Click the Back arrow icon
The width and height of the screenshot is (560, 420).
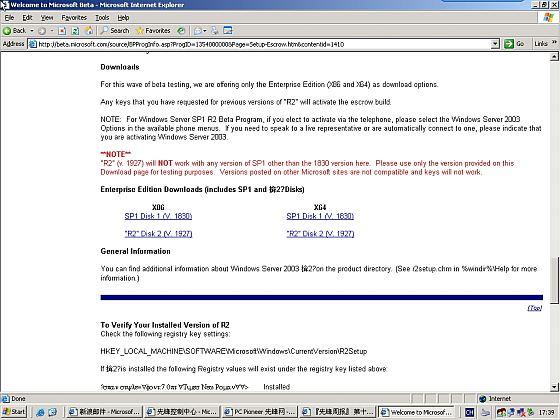pyautogui.click(x=7, y=31)
